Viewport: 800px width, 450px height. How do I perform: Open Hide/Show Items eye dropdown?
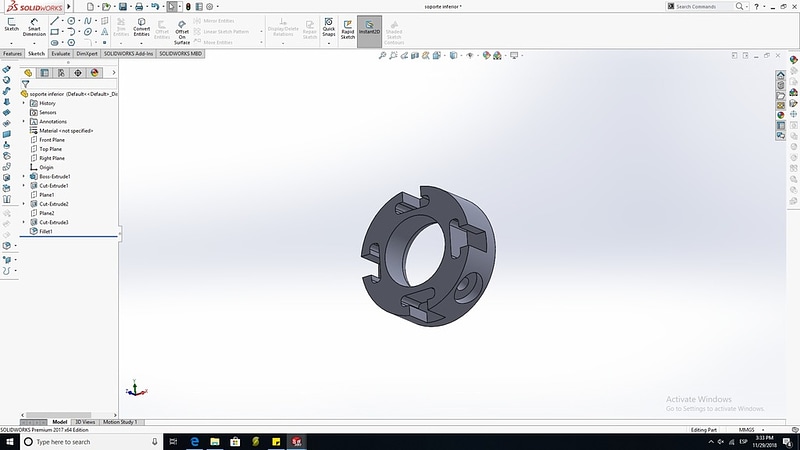[x=470, y=55]
